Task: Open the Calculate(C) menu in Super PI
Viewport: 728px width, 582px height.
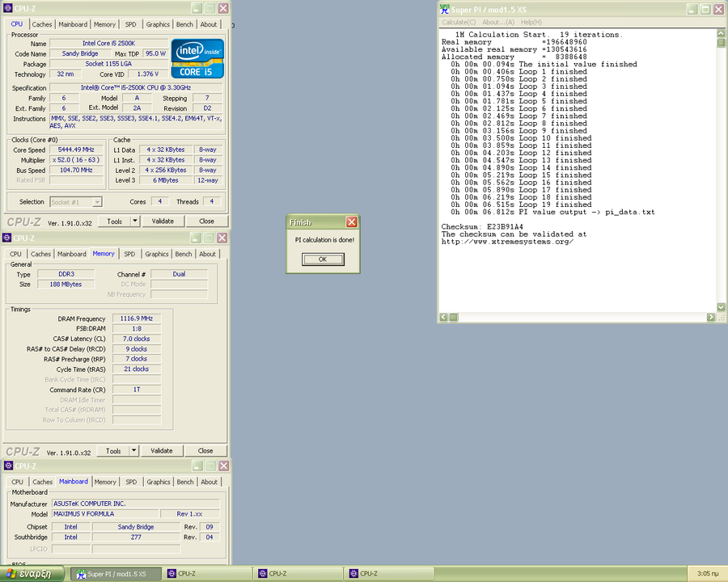Action: pyautogui.click(x=459, y=23)
